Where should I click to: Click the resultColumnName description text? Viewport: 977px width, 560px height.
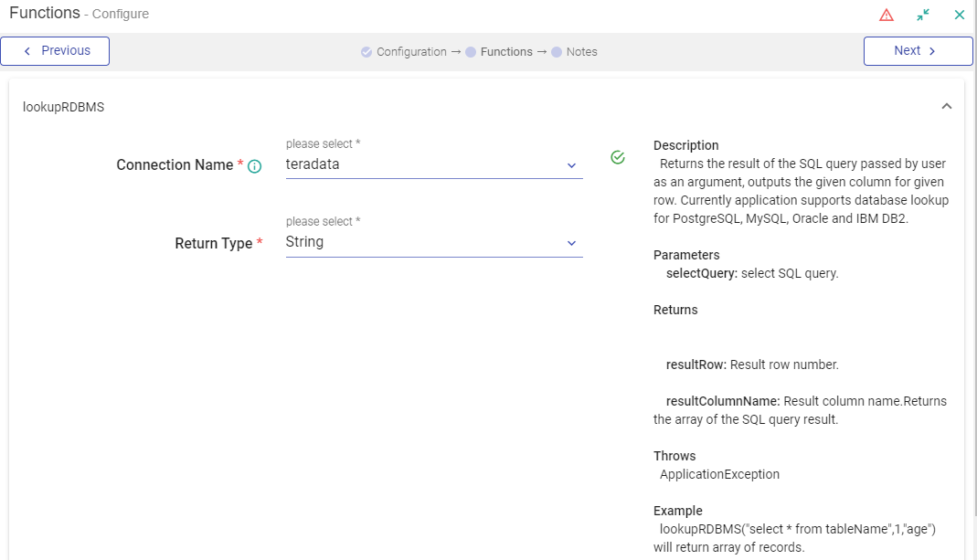[800, 410]
